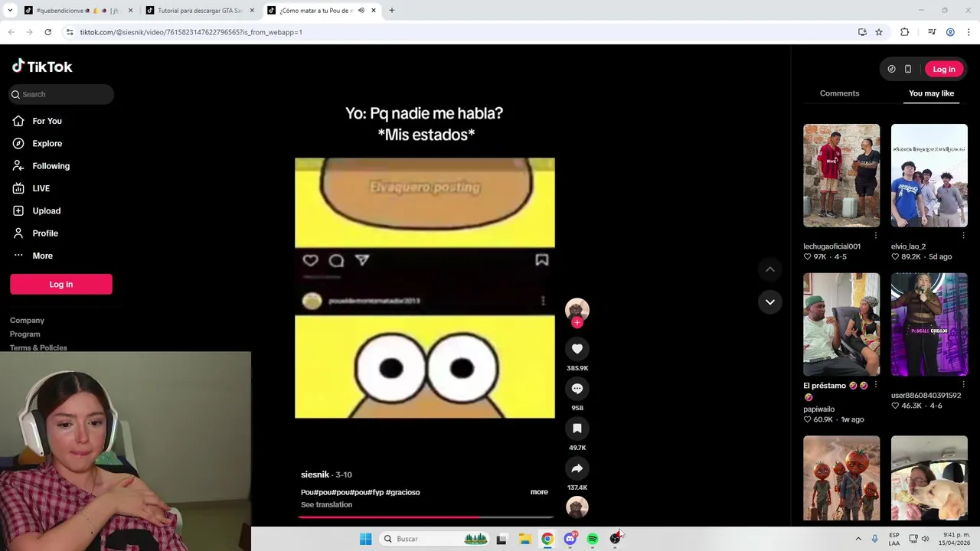
Task: Open the Program footer section
Action: coord(24,334)
